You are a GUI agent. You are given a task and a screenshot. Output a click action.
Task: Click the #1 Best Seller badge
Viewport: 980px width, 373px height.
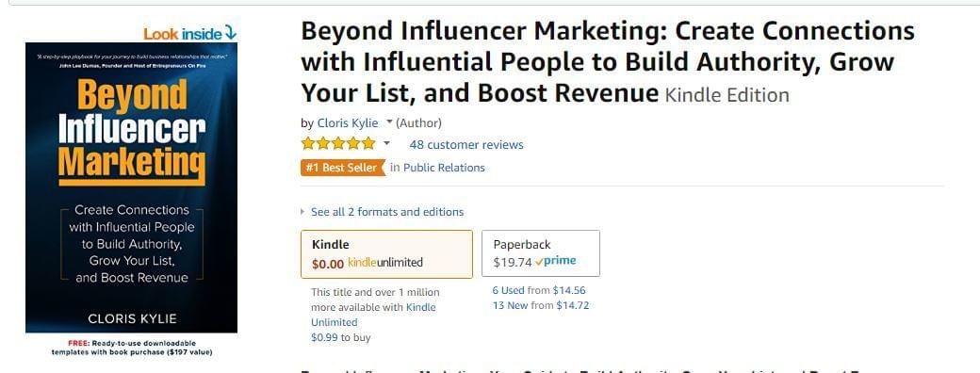tap(343, 168)
